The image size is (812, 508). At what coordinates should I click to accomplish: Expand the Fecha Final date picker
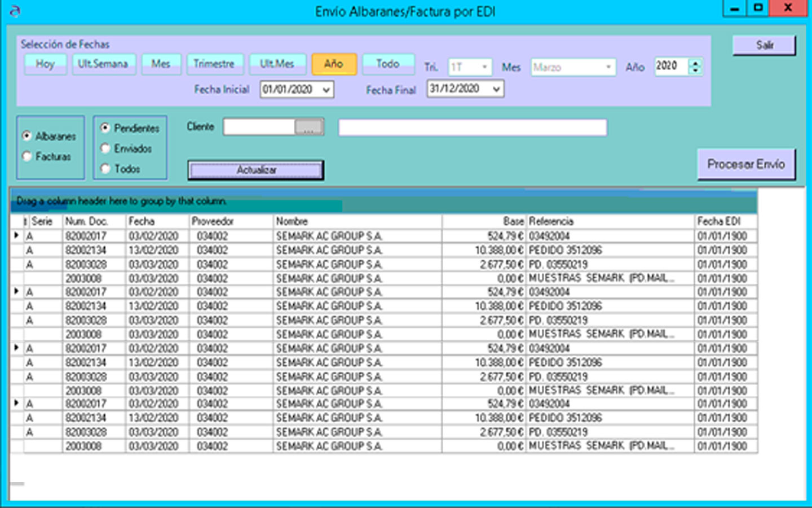coord(496,89)
